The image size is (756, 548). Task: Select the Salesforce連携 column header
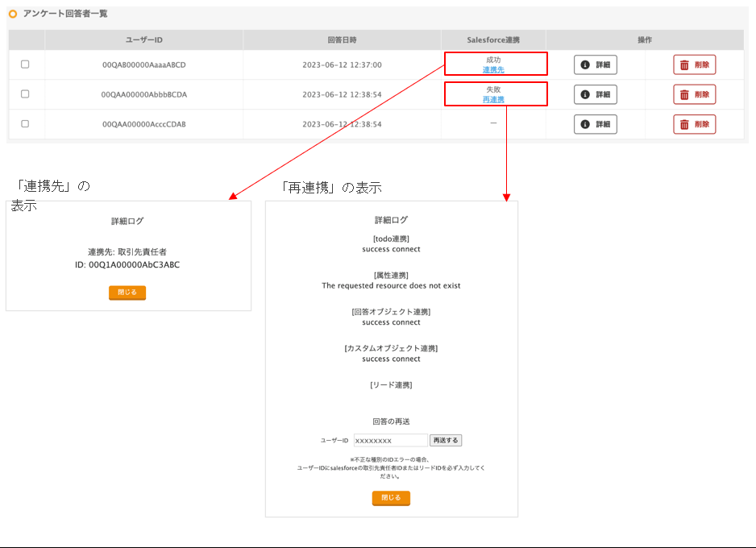click(x=493, y=40)
